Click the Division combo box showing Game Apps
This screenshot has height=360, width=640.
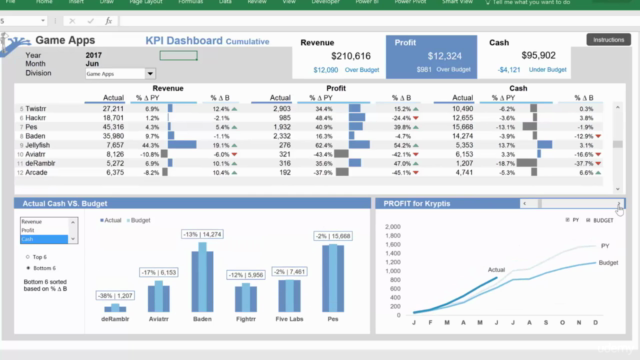pyautogui.click(x=120, y=74)
